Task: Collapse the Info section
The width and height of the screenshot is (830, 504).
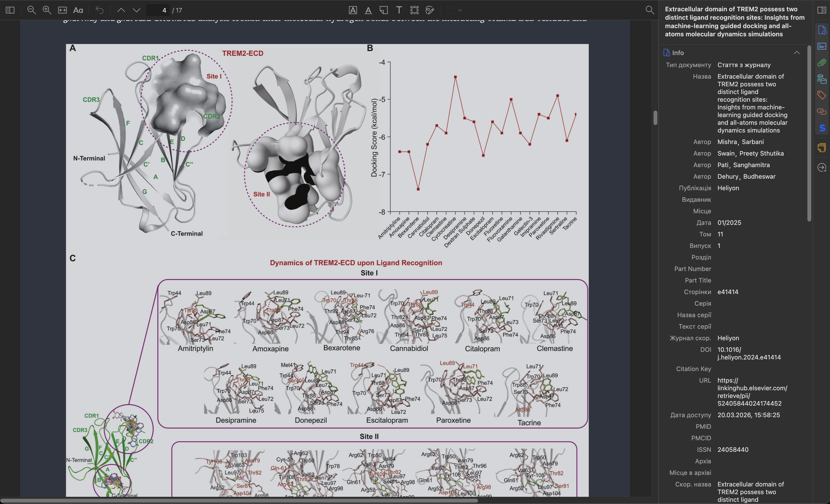Action: [796, 53]
